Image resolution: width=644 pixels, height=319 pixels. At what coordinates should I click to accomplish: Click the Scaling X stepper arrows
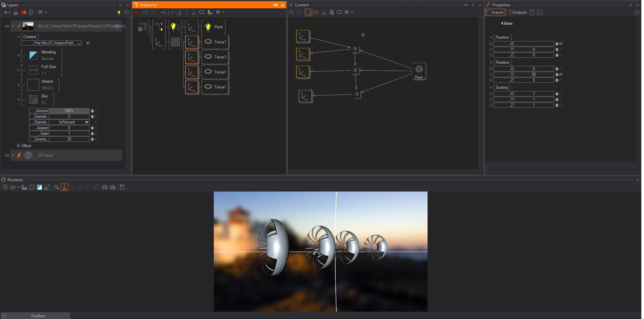[557, 94]
